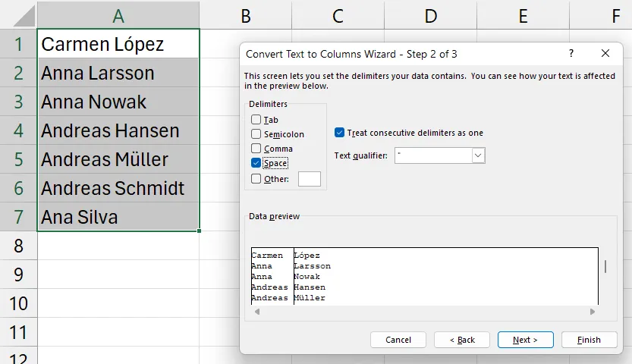The image size is (632, 364).
Task: Uncheck the Space delimiter checkbox
Action: 256,163
